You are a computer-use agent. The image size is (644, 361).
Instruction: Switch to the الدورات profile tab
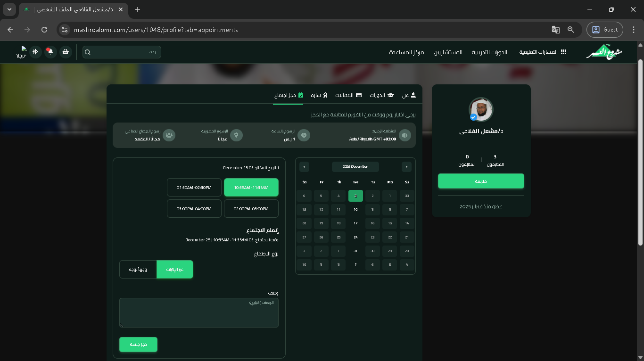point(381,95)
